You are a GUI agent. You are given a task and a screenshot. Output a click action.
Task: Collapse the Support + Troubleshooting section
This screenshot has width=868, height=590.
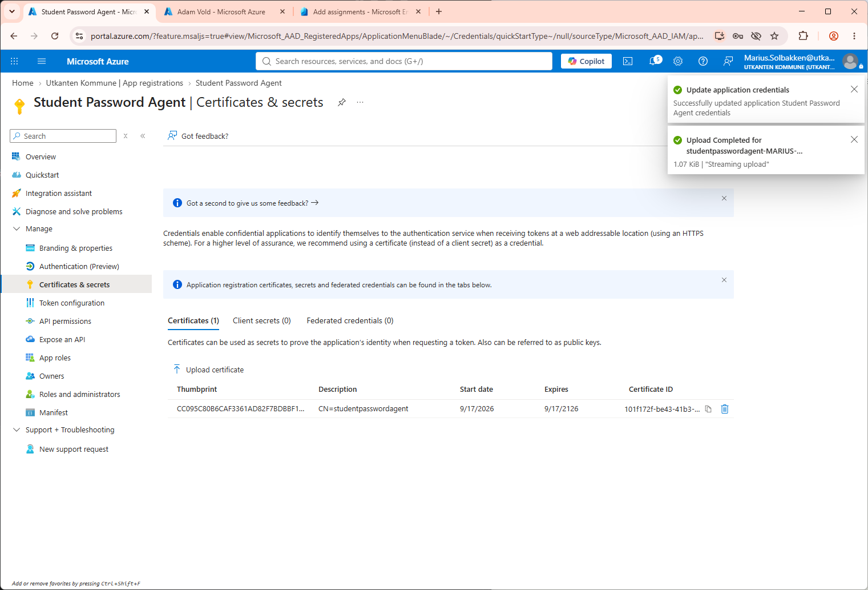(17, 430)
